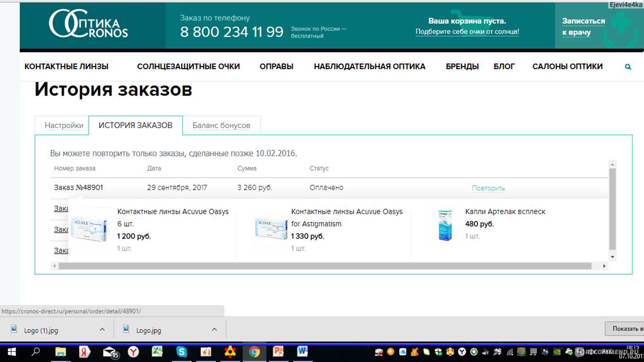Open Салоны оптики page
Image resolution: width=644 pixels, height=362 pixels.
point(568,67)
